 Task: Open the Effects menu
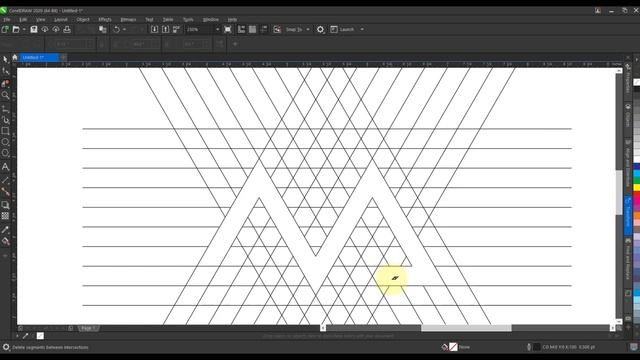coord(105,20)
